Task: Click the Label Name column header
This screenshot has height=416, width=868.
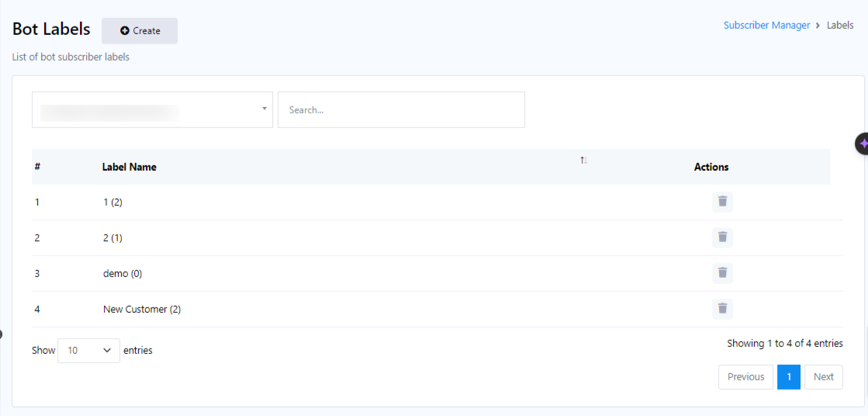Action: (x=130, y=167)
